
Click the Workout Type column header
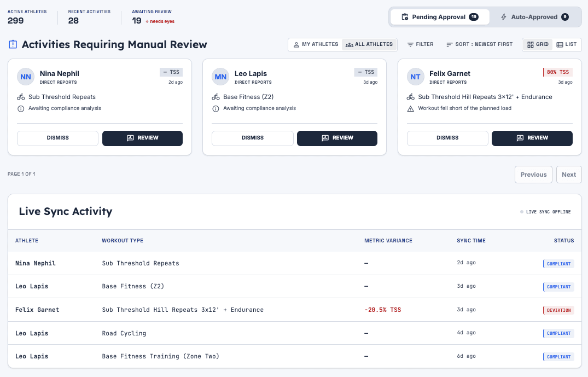tap(123, 240)
